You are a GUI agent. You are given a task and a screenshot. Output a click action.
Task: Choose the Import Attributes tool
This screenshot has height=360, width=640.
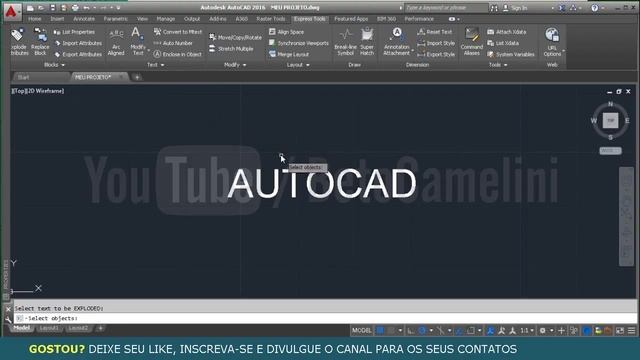tap(78, 43)
